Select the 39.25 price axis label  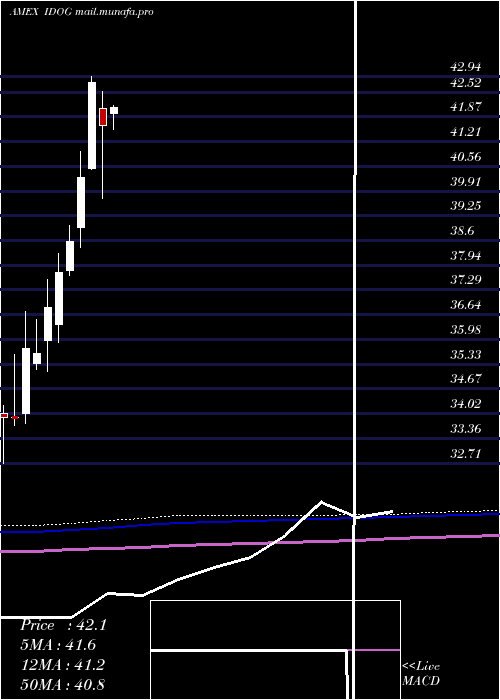click(466, 206)
